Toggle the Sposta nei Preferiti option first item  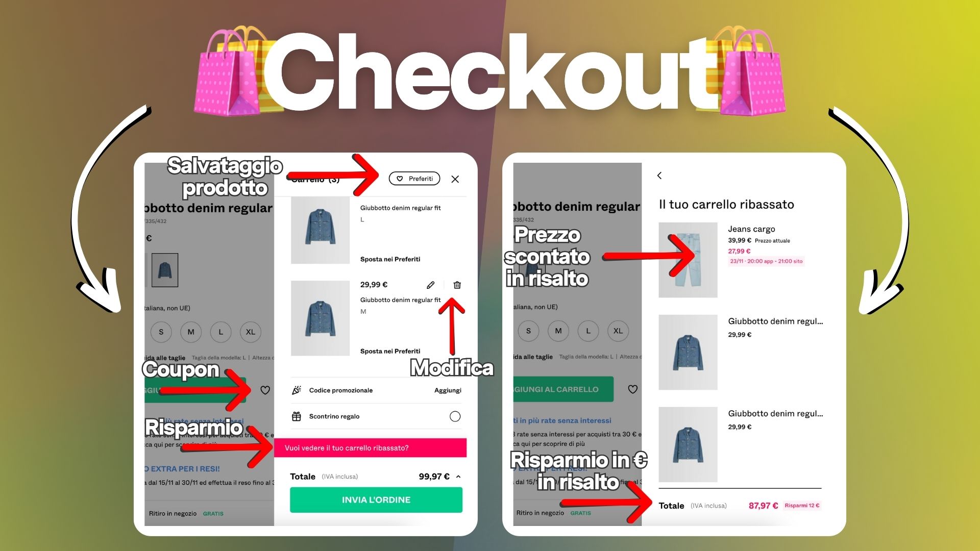coord(391,259)
